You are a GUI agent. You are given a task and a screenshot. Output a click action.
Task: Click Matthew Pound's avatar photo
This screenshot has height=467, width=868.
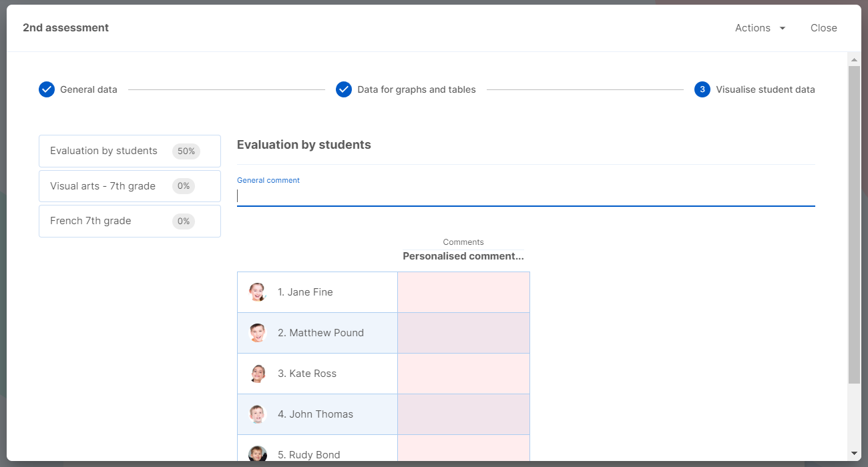258,333
